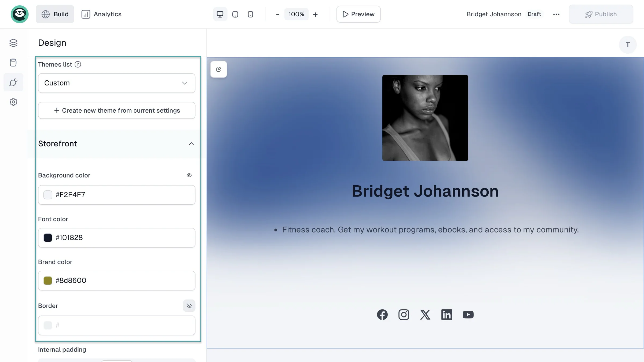Click the edit section pencil icon
Image resolution: width=644 pixels, height=362 pixels.
[x=219, y=69]
